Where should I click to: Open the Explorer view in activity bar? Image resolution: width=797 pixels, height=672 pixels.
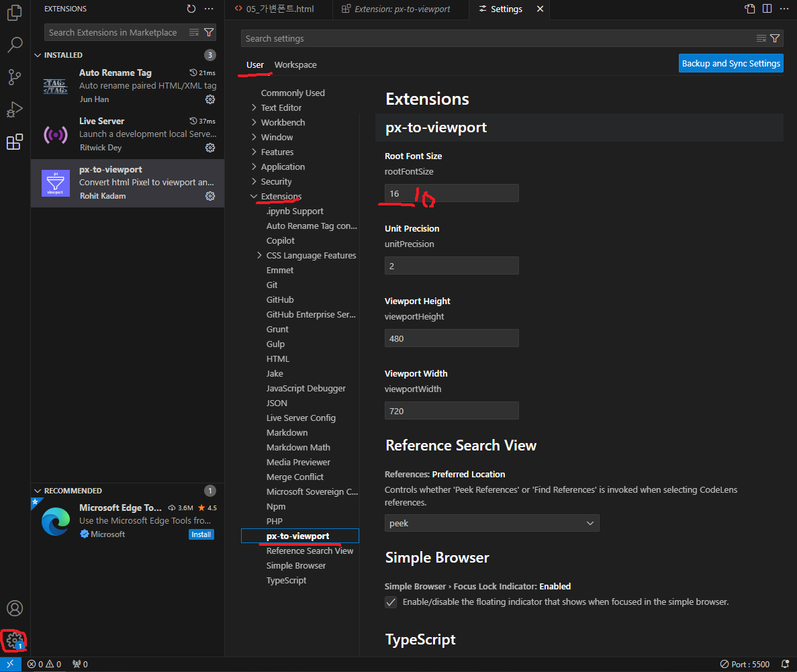15,13
